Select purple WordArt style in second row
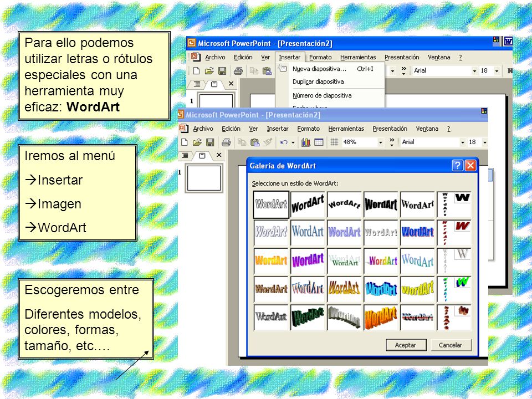 click(x=344, y=232)
